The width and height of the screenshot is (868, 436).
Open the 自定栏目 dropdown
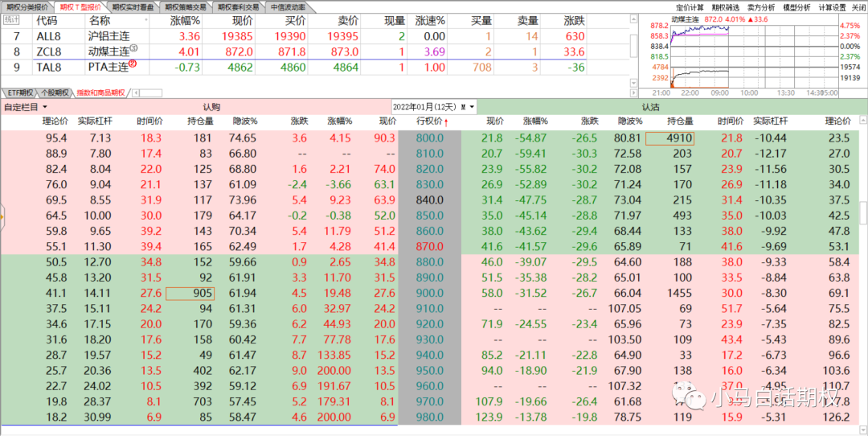tap(26, 106)
